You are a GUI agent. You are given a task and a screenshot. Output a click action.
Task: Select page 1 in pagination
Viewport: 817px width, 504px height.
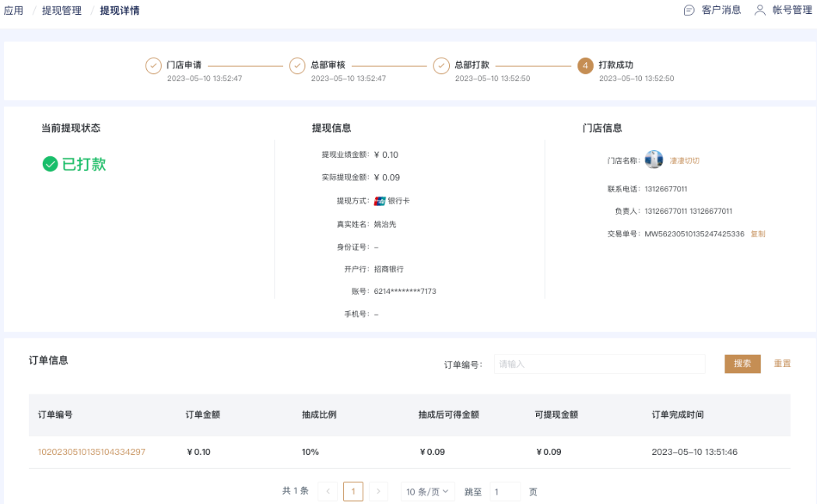353,492
